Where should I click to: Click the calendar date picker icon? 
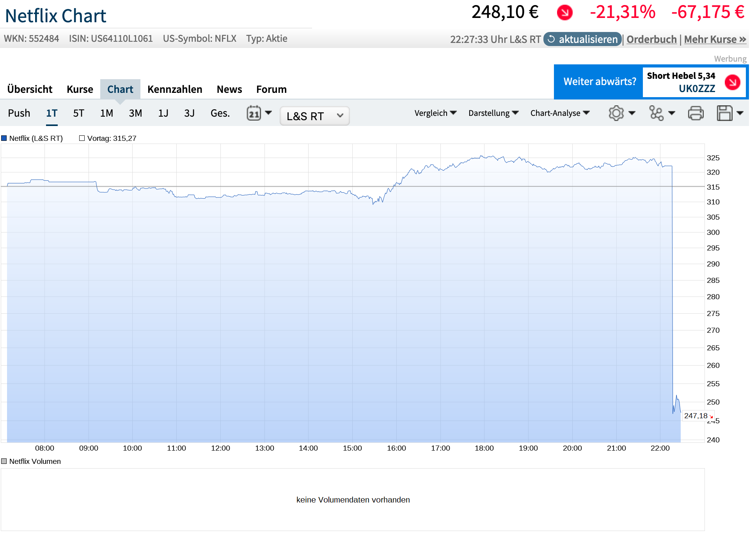254,114
